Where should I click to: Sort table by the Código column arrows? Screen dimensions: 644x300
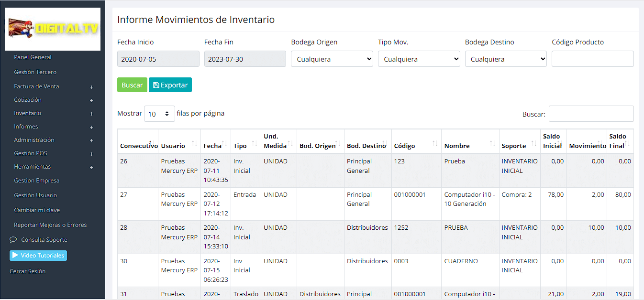435,144
